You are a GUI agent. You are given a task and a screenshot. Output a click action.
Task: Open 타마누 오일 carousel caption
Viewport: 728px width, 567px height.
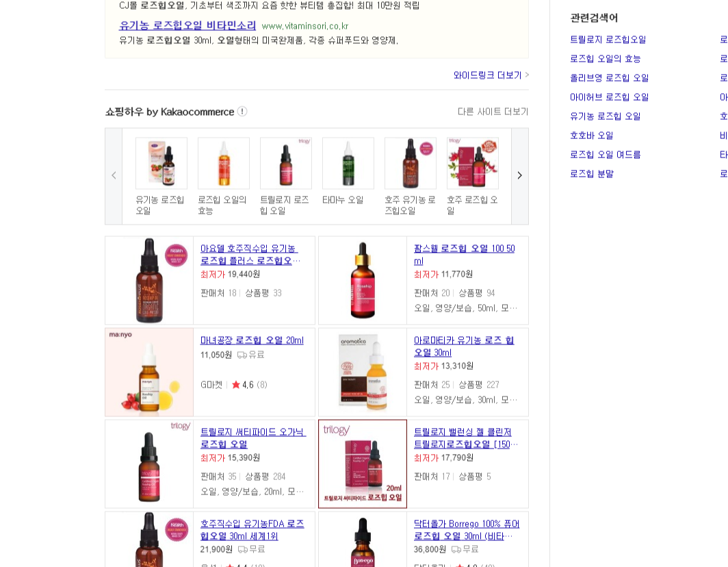(x=343, y=200)
